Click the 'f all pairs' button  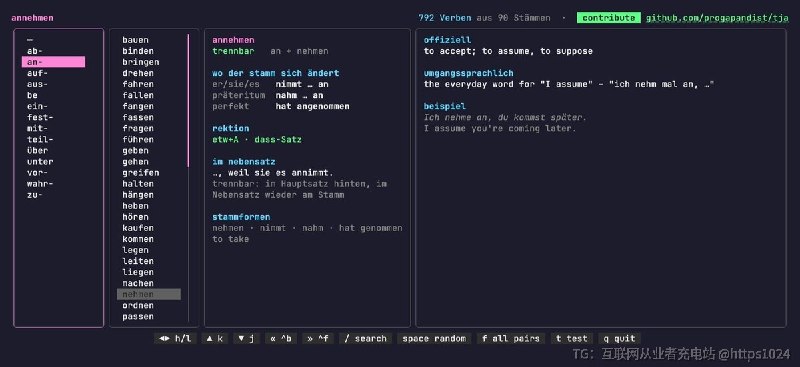510,338
